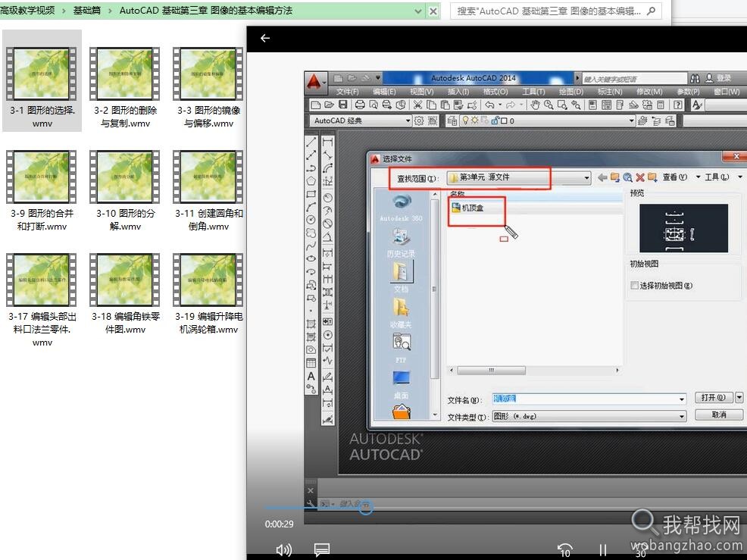
Task: Select the Pan hand tool
Action: (535, 105)
